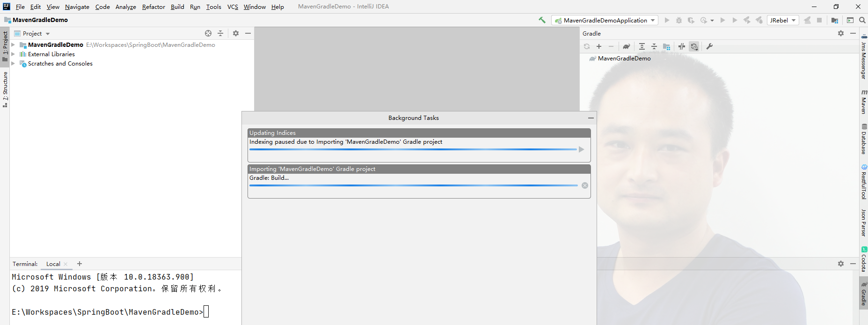Toggle Gradle offline mode
Image resolution: width=868 pixels, height=325 pixels.
(682, 46)
